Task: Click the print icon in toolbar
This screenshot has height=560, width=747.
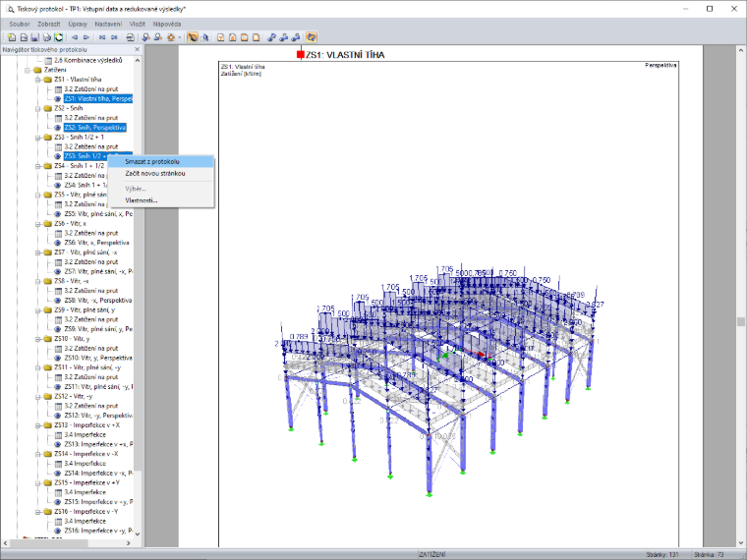Action: (47, 37)
